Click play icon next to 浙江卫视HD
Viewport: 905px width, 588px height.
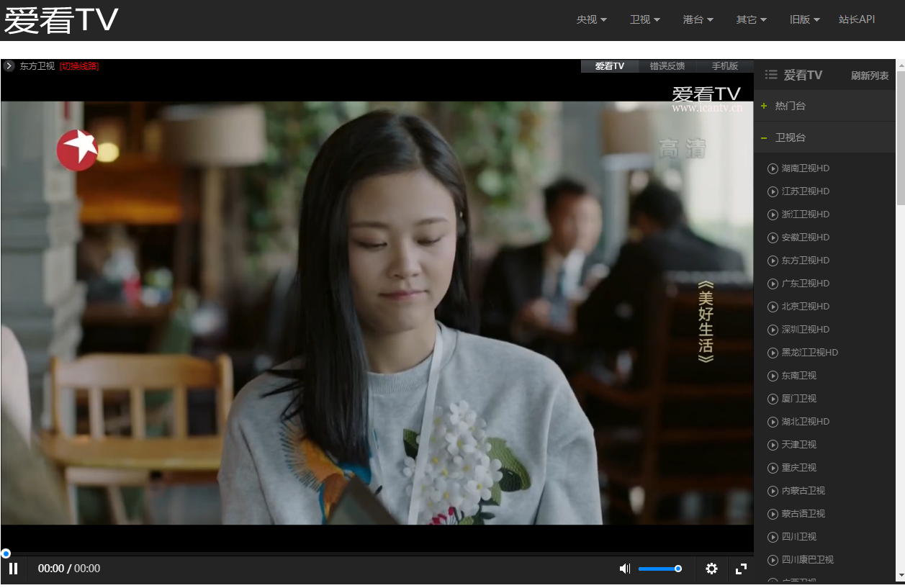pyautogui.click(x=773, y=214)
